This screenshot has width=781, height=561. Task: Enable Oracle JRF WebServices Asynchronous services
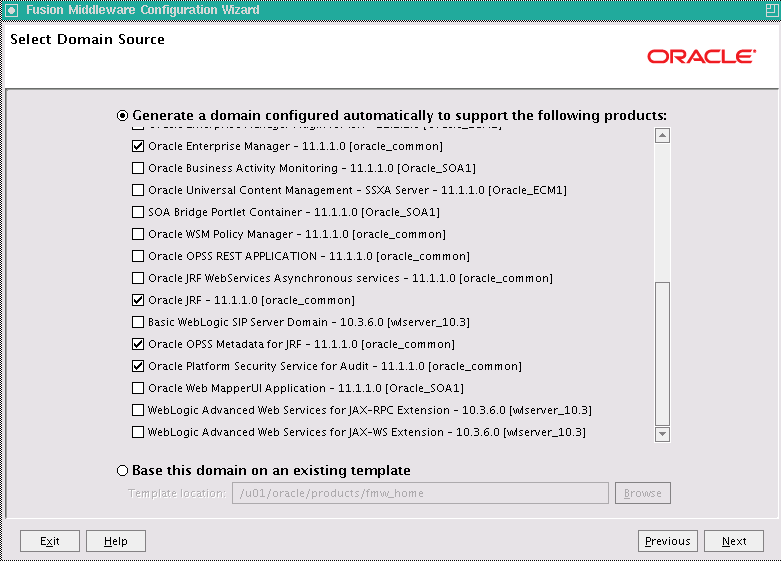coord(138,278)
